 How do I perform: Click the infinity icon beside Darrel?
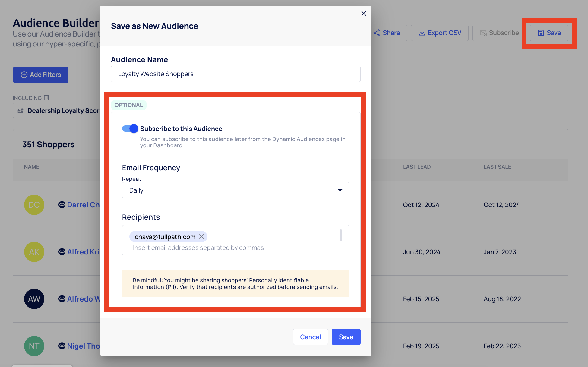(62, 205)
